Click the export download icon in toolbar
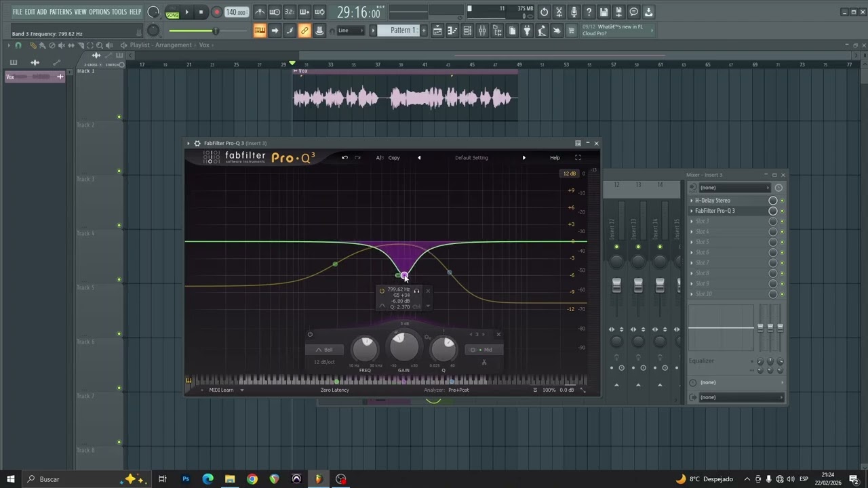This screenshot has width=868, height=488. [648, 12]
